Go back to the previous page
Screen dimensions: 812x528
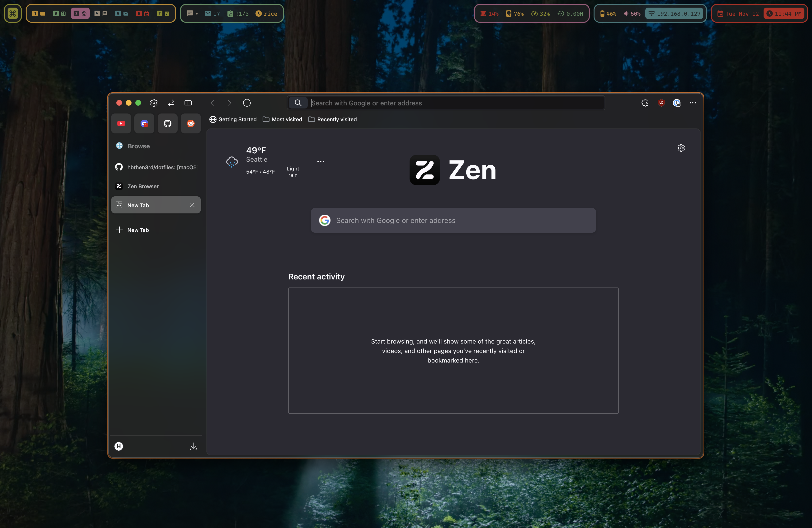click(x=212, y=103)
